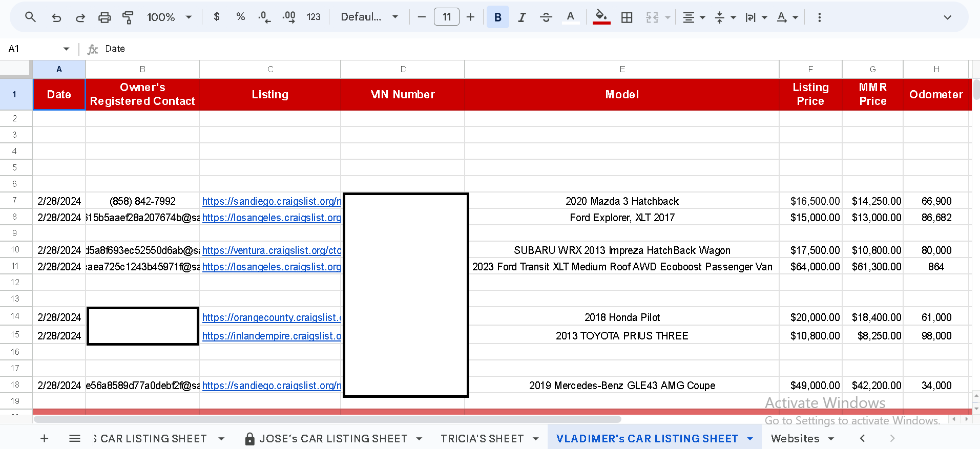Open the zoom level dropdown
The width and height of the screenshot is (980, 449).
(170, 17)
